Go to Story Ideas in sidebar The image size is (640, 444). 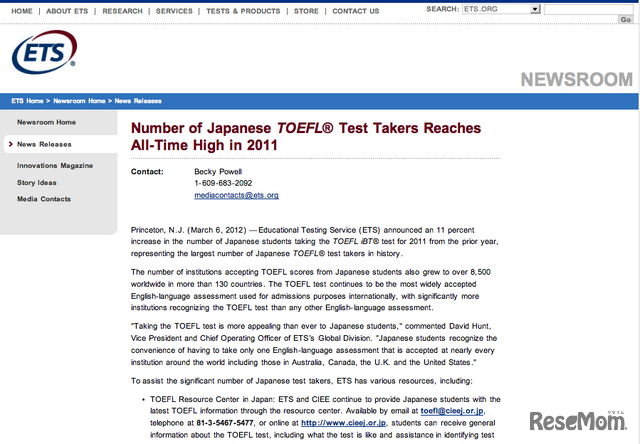click(x=37, y=182)
